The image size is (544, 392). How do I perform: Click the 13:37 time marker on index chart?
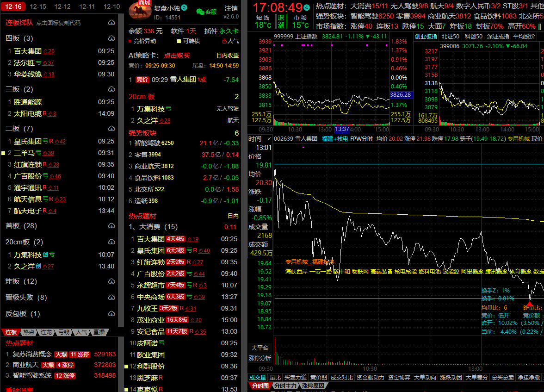point(342,130)
